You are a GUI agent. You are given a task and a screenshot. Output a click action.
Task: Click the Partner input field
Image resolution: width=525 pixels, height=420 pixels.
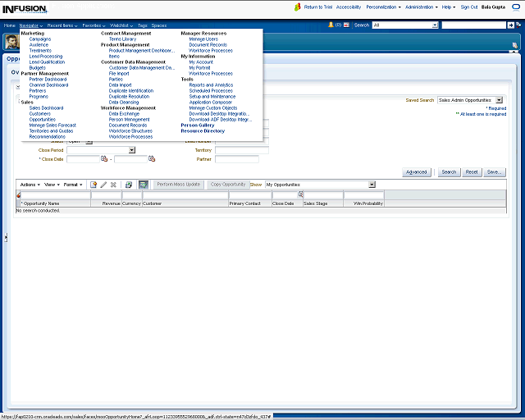click(x=236, y=159)
